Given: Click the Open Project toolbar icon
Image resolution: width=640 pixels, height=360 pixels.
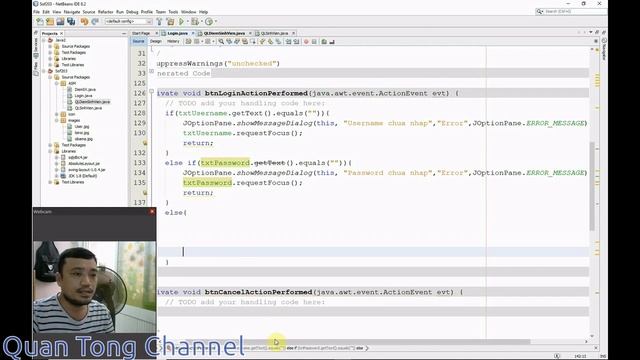Looking at the screenshot, I should (x=60, y=22).
